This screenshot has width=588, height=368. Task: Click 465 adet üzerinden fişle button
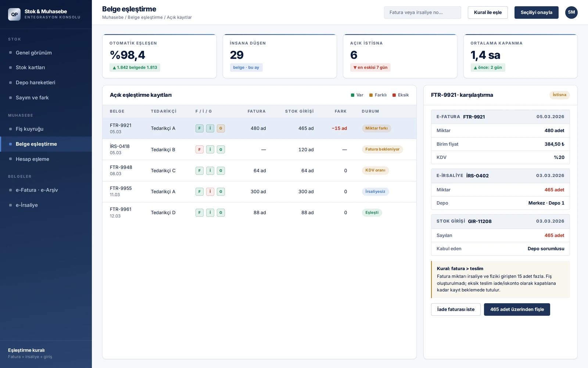click(x=517, y=309)
